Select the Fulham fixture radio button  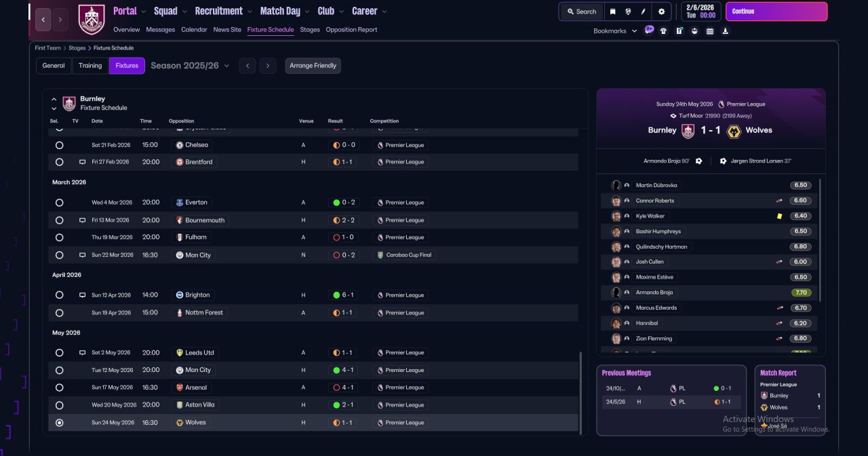(x=59, y=238)
